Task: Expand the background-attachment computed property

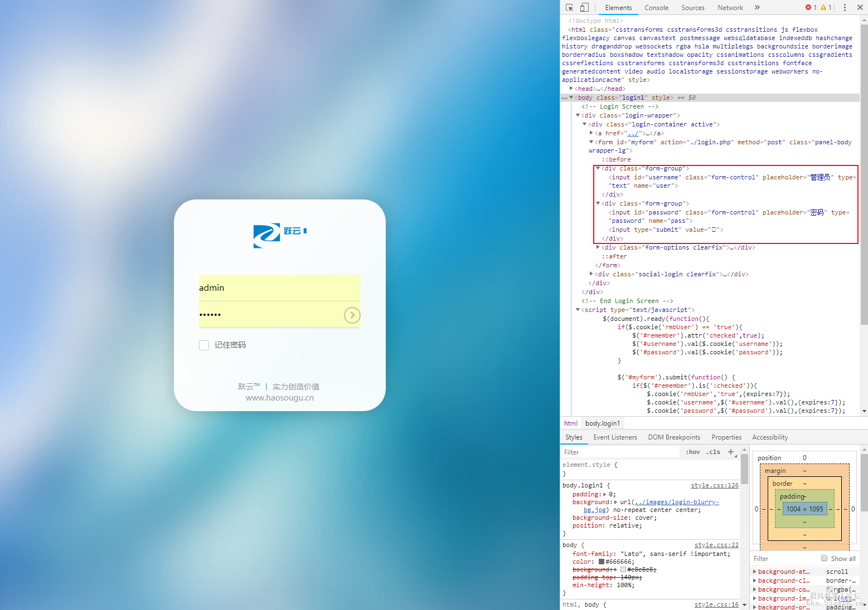Action: [x=755, y=572]
